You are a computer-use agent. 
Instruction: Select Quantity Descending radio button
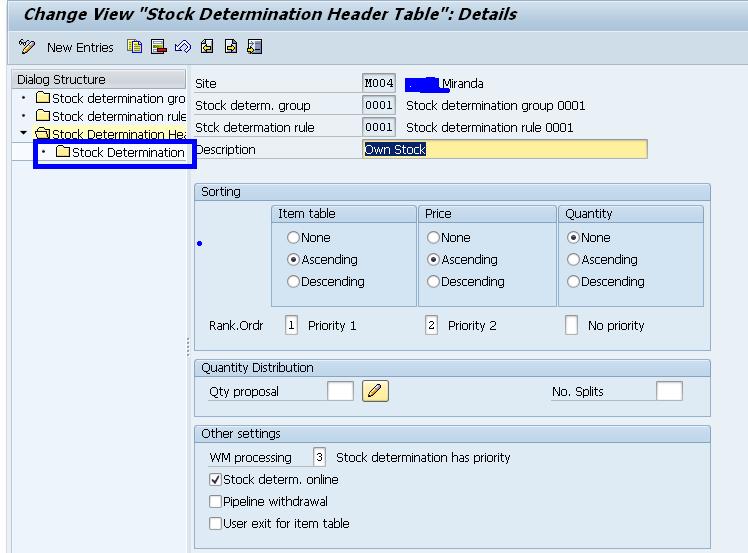coord(573,282)
